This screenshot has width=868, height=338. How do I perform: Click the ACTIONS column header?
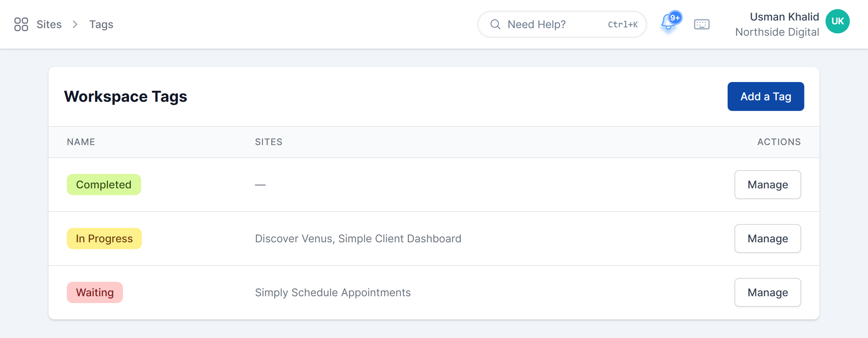[779, 142]
